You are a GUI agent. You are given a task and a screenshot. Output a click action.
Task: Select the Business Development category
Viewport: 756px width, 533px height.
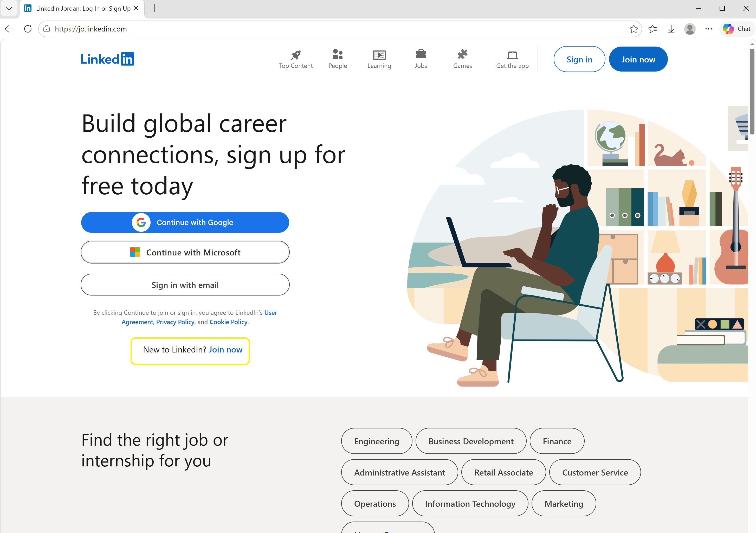pyautogui.click(x=471, y=441)
